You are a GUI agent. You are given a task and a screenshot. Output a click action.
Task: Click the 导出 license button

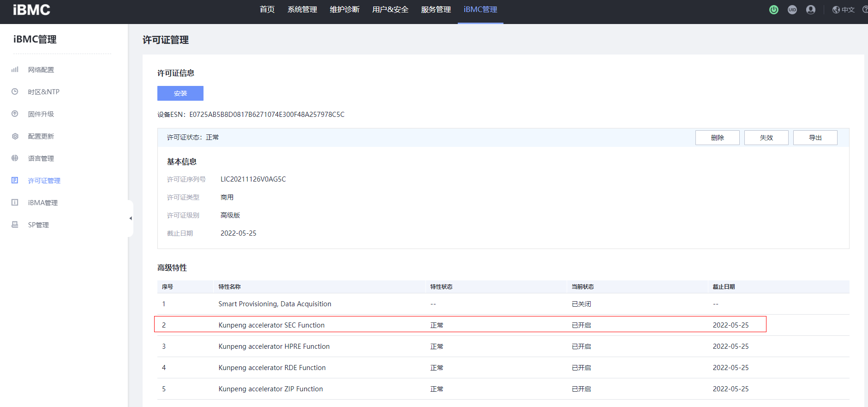[x=815, y=138]
